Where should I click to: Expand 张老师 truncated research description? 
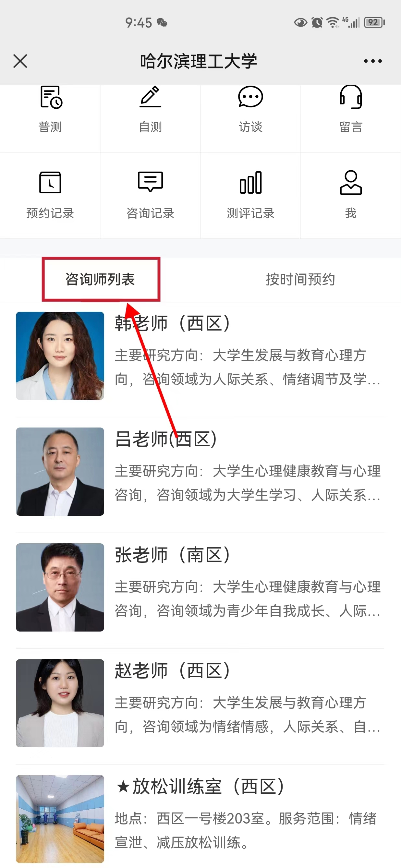[x=248, y=599]
